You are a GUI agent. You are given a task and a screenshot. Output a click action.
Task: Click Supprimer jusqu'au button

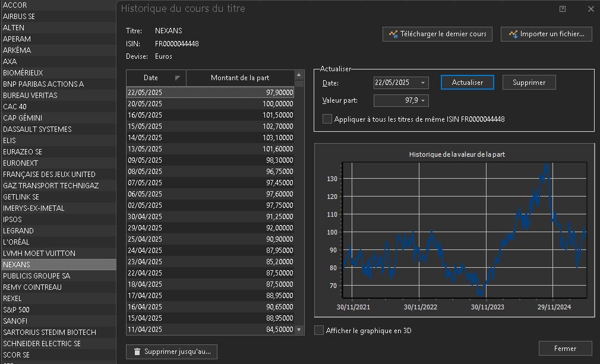pos(172,352)
